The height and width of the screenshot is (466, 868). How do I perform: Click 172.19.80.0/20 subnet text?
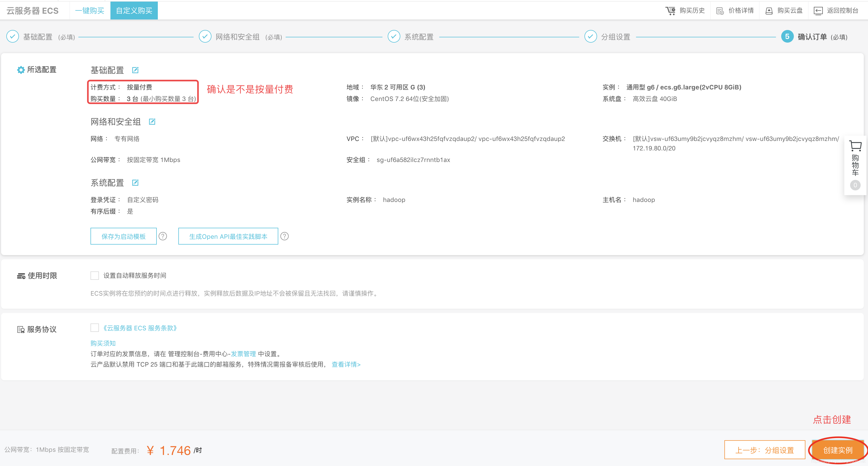pyautogui.click(x=654, y=148)
